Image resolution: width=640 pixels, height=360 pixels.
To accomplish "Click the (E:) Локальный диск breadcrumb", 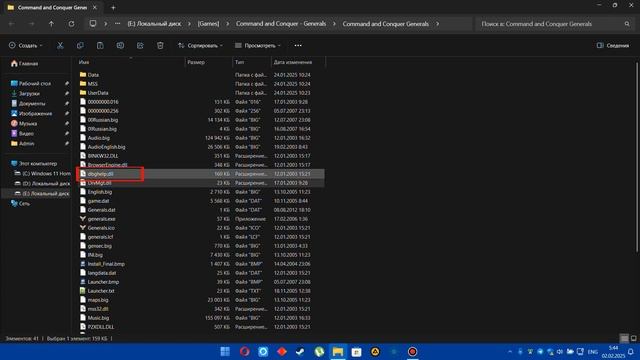I will tap(154, 24).
